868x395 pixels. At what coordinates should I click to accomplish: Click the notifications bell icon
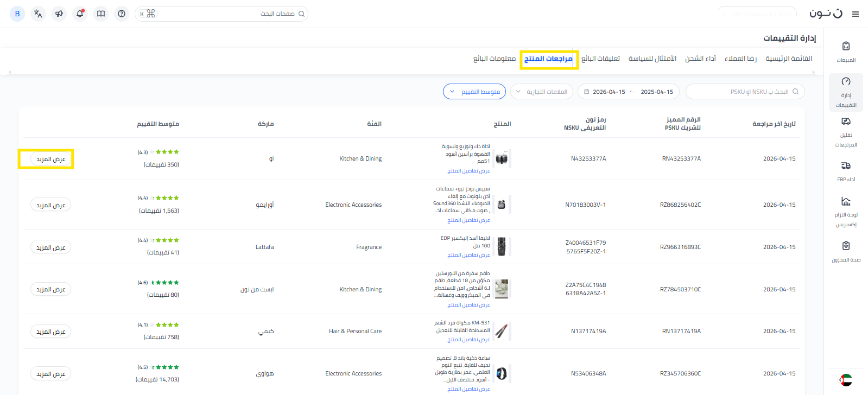click(80, 14)
